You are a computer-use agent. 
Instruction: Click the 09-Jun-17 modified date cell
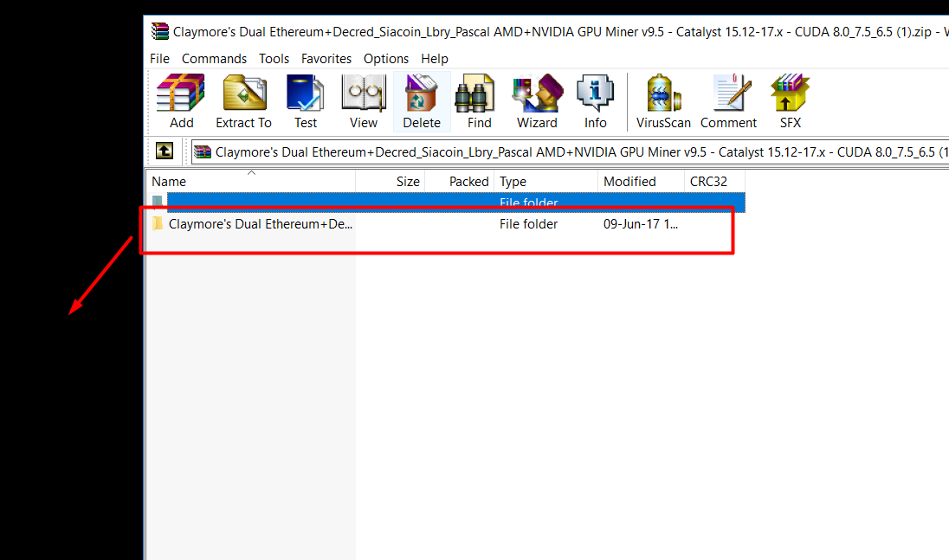pos(641,224)
